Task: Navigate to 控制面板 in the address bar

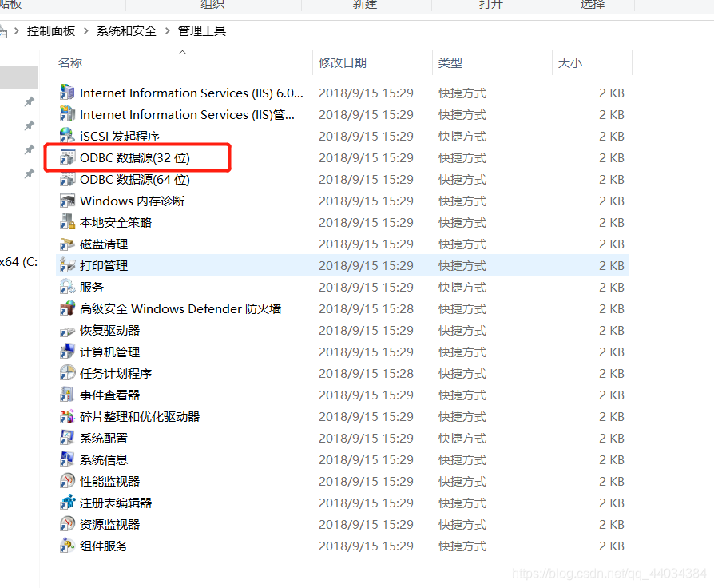Action: 51,31
